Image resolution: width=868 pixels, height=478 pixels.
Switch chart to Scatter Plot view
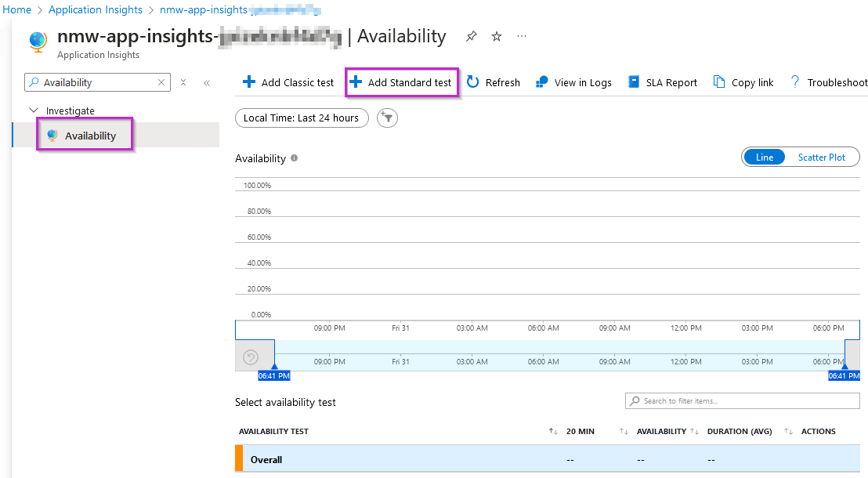[822, 158]
